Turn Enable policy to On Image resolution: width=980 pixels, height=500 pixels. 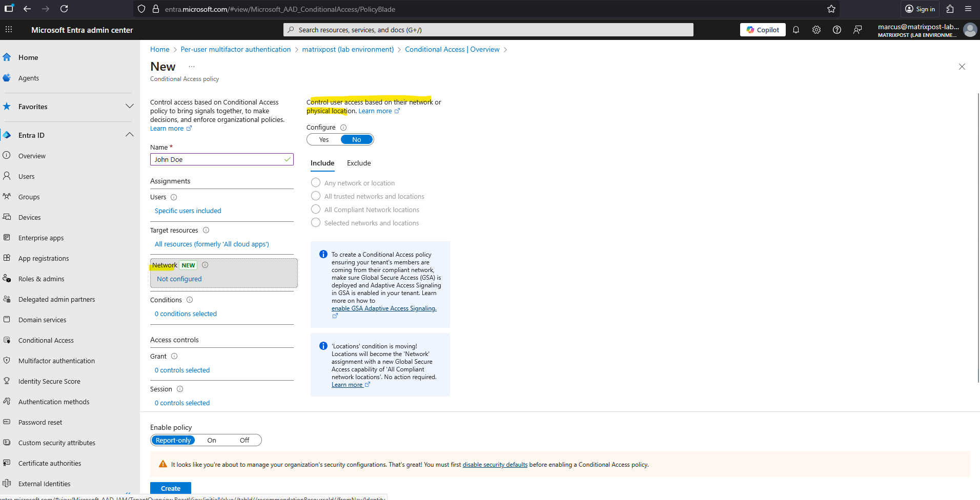click(x=212, y=441)
